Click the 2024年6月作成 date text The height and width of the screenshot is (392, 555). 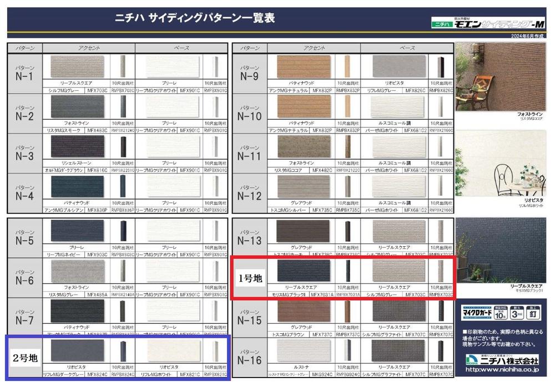click(527, 36)
